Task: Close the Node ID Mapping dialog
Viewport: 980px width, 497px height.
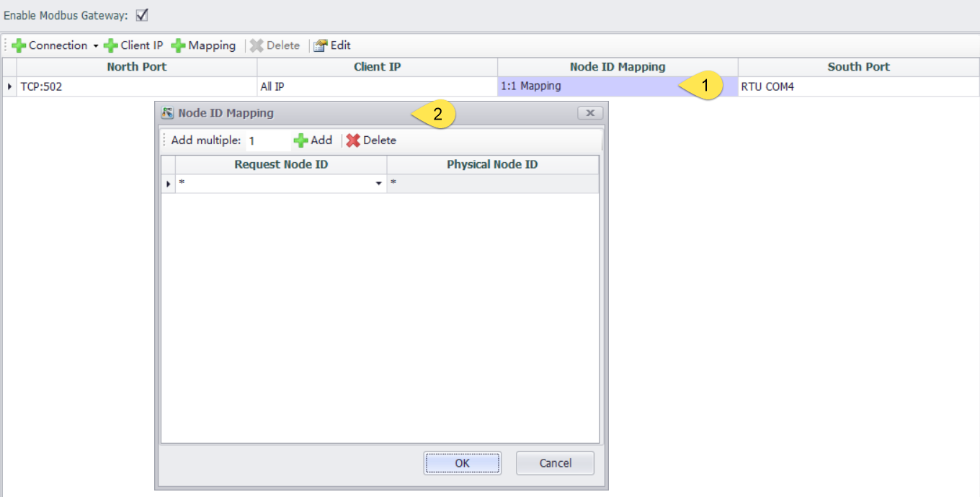Action: tap(589, 113)
